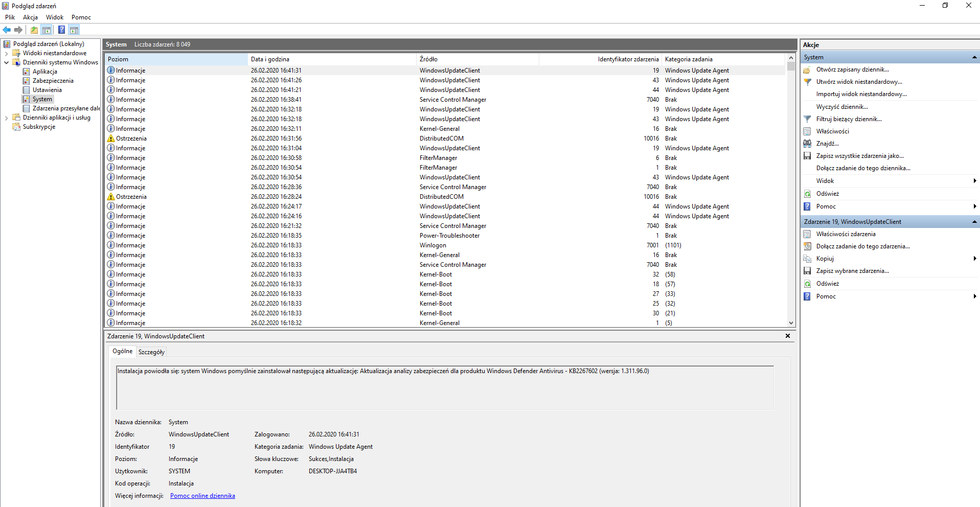Sort events by the 'Źródło' column header

click(x=478, y=59)
